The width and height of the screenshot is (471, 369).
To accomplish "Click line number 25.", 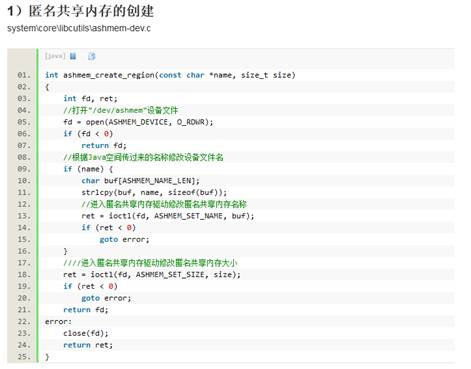I will pos(24,357).
